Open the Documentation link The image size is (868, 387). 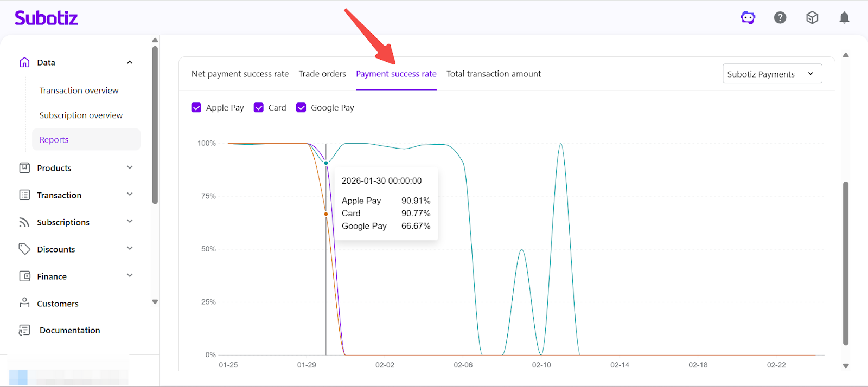click(69, 330)
